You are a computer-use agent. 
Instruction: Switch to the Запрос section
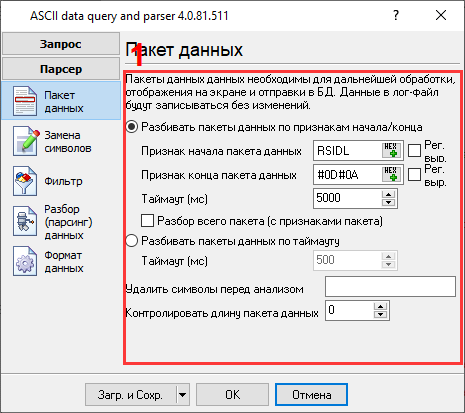coord(61,44)
